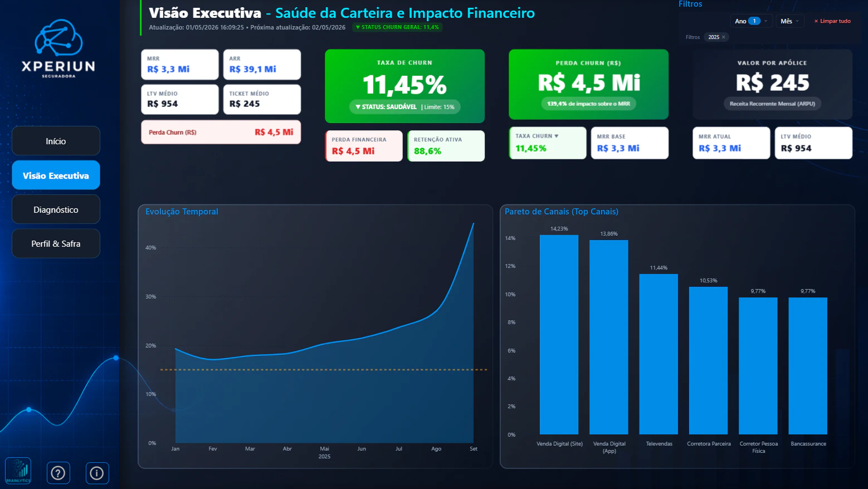Click the Xperiun Seguradora cloud logo

point(58,48)
